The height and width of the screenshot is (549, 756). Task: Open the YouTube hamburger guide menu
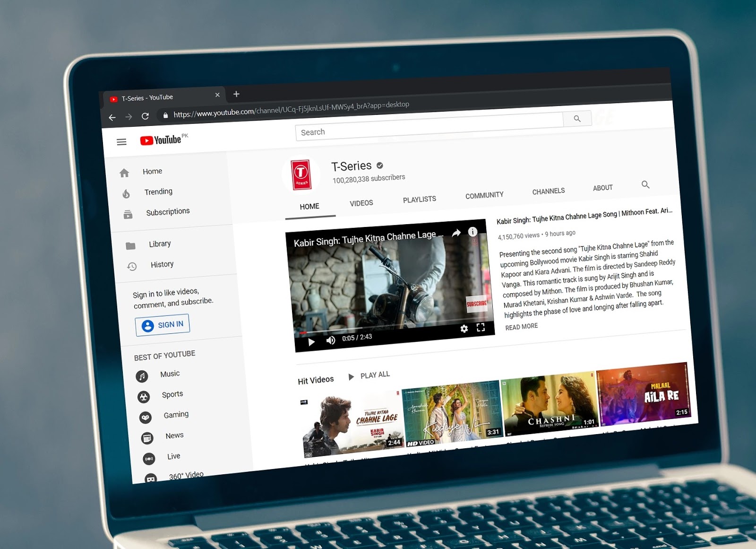click(121, 142)
